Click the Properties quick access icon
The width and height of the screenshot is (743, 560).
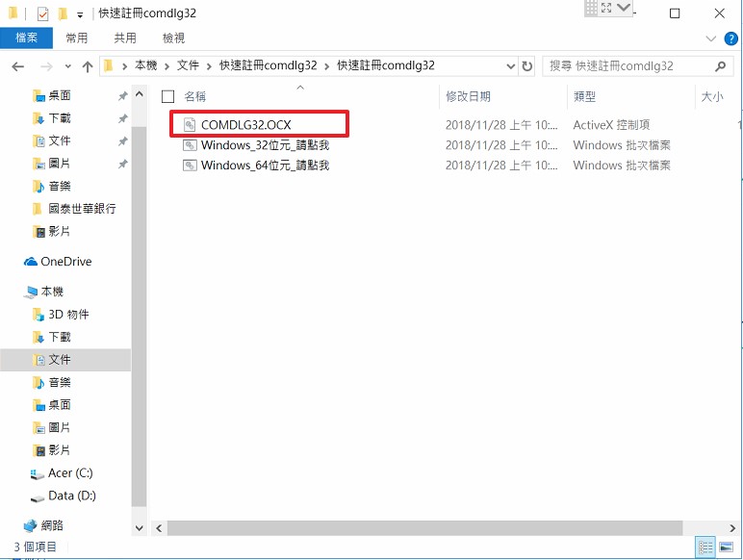click(42, 13)
